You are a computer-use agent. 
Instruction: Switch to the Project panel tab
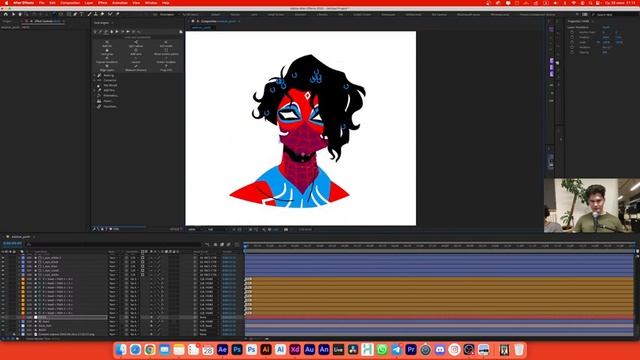[x=7, y=21]
